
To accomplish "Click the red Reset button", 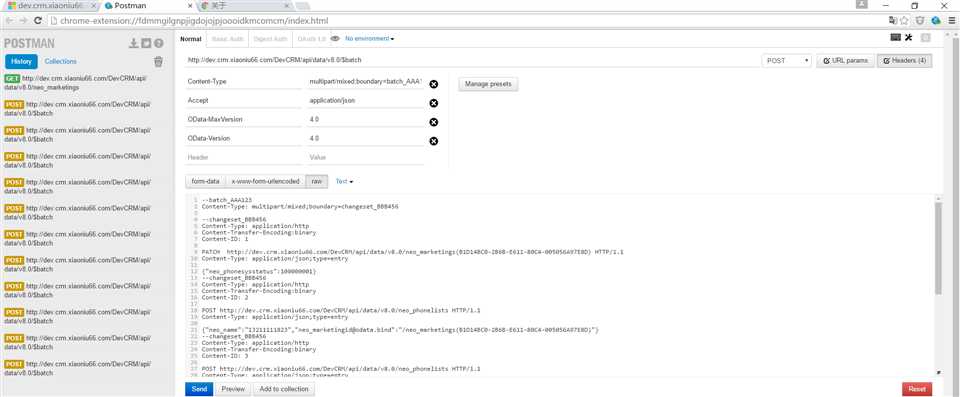I will click(x=917, y=389).
